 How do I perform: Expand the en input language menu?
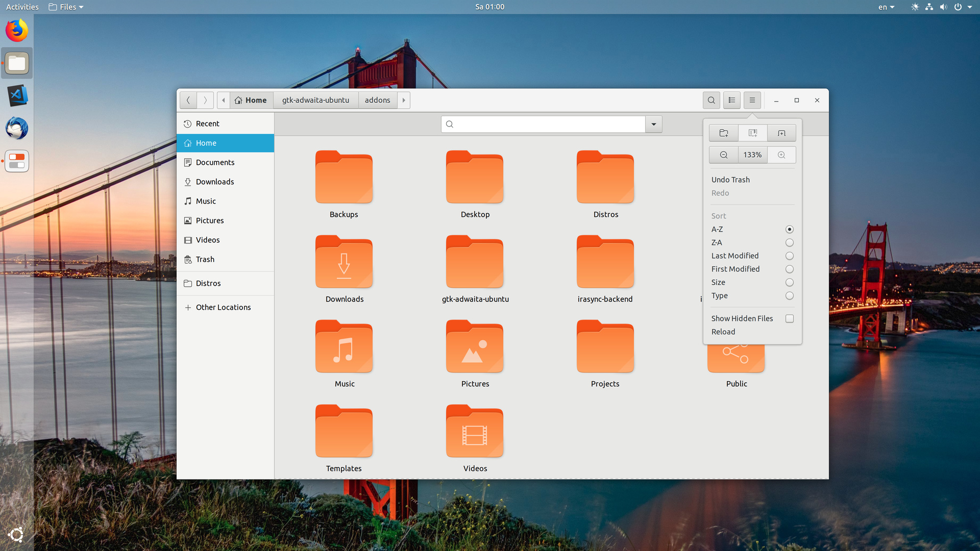[x=886, y=7]
